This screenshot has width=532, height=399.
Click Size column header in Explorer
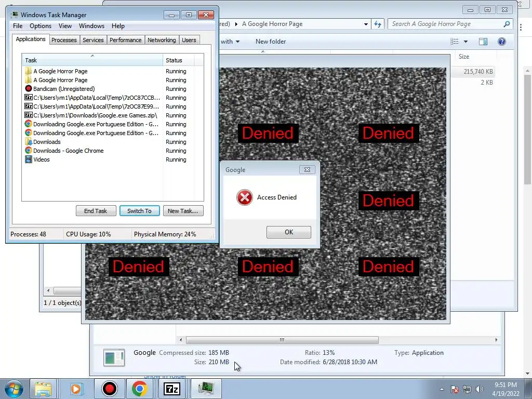click(x=475, y=57)
